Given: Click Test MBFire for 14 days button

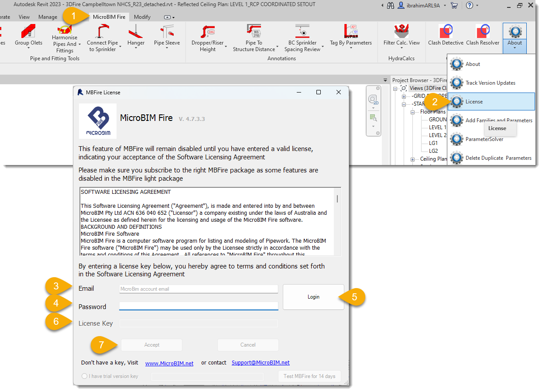Looking at the screenshot, I should 309,376.
